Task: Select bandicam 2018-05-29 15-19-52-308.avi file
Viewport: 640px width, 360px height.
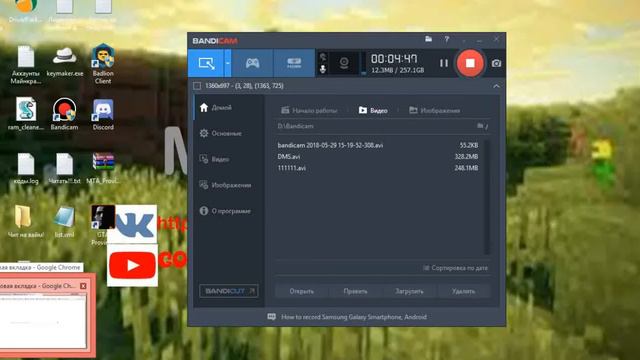Action: coord(378,145)
